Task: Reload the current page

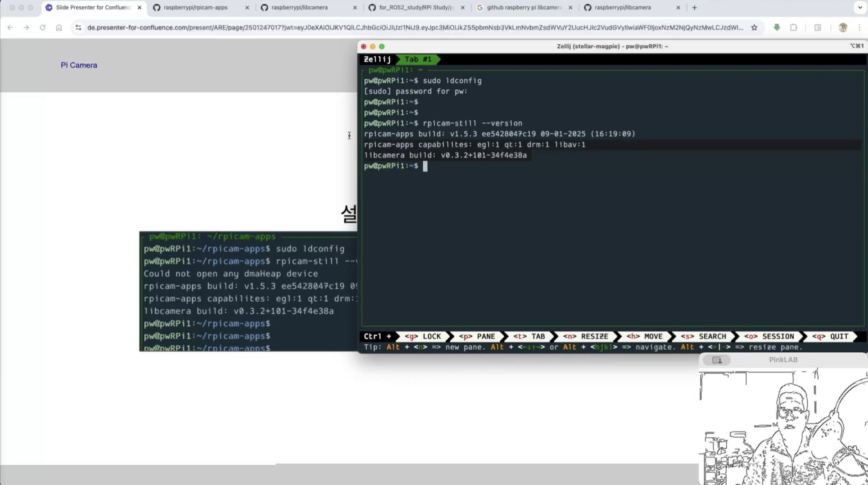Action: pyautogui.click(x=43, y=28)
